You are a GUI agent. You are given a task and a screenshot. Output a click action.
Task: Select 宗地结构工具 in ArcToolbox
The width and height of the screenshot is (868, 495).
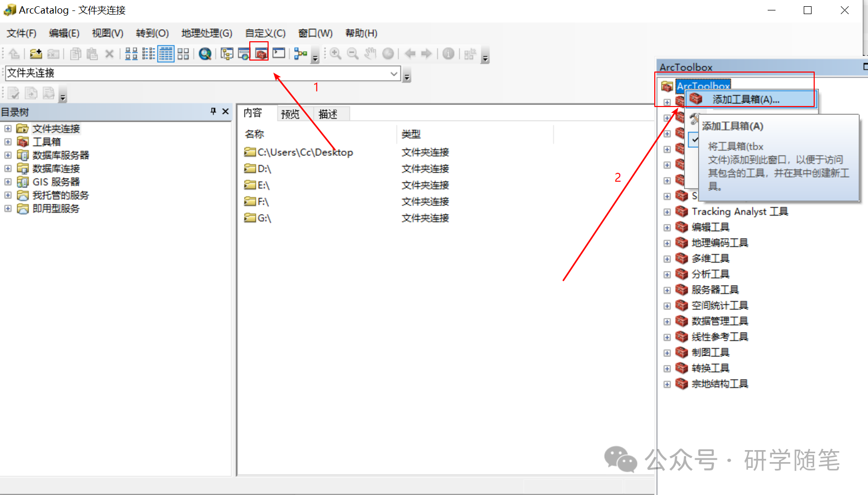[720, 384]
